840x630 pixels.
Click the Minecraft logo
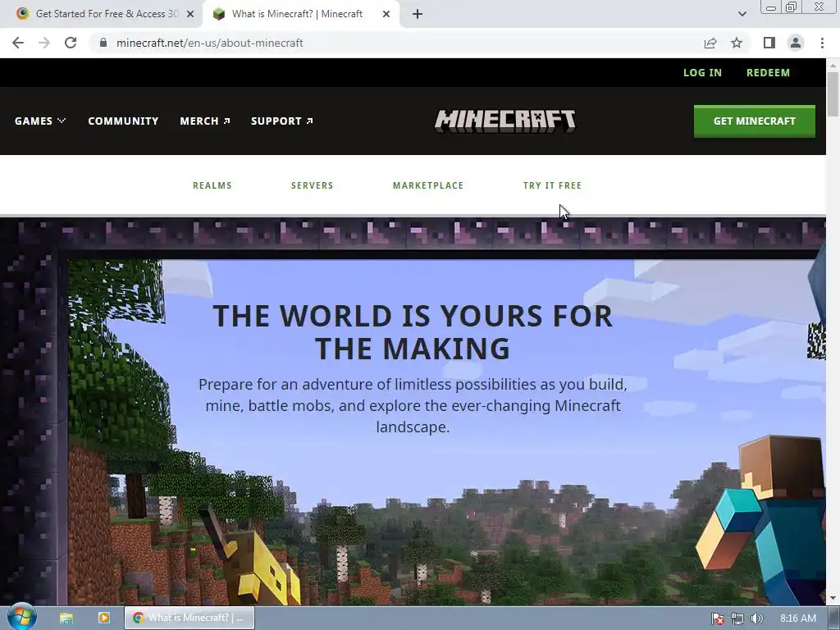point(505,121)
